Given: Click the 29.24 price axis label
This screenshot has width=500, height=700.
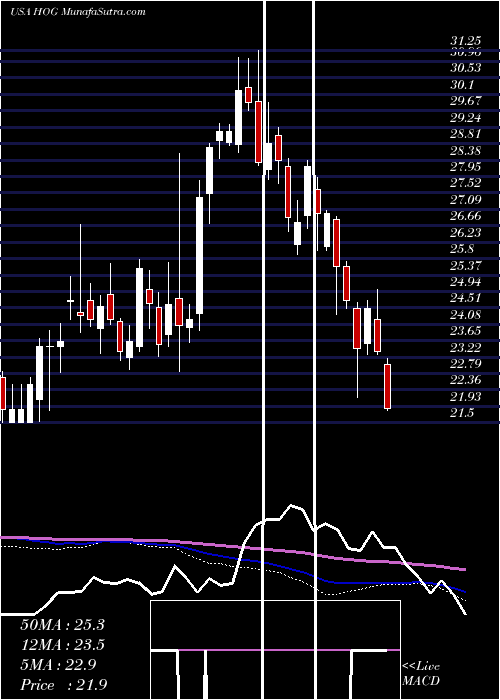Looking at the screenshot, I should [466, 118].
